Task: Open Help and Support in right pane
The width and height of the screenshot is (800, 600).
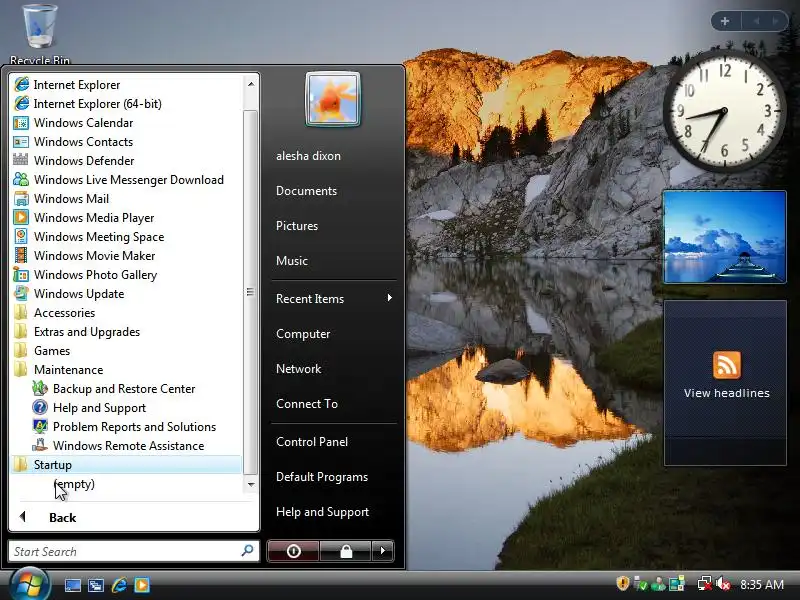Action: 322,512
